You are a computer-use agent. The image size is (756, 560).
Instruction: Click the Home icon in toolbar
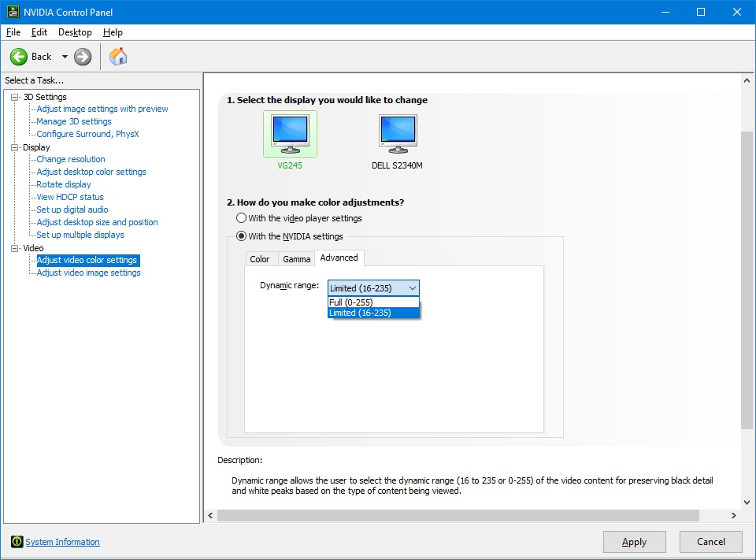tap(118, 57)
